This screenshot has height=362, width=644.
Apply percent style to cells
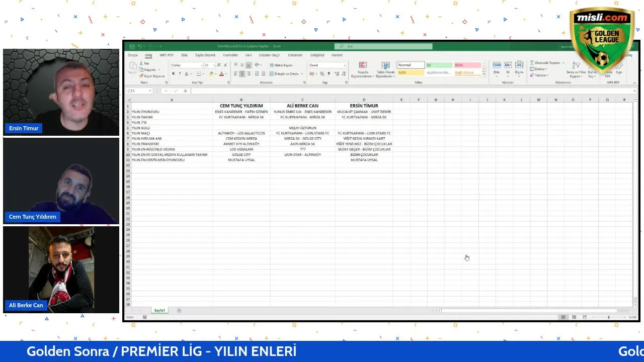click(322, 74)
